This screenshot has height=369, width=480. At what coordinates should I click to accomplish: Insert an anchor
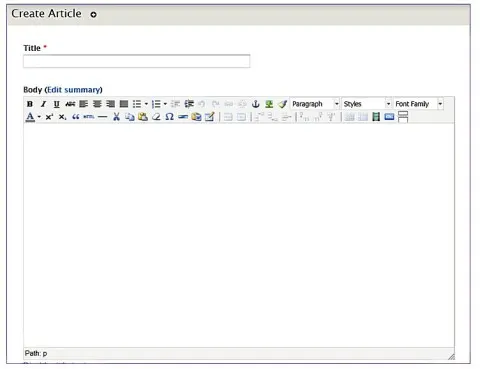[256, 104]
